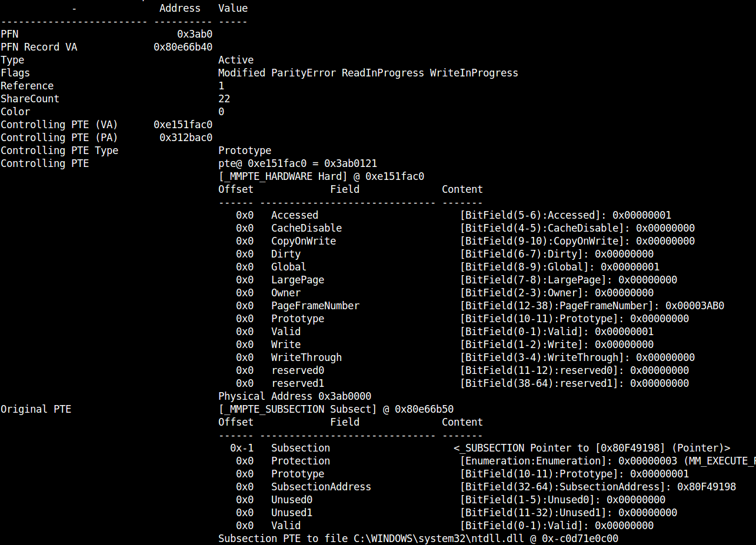The height and width of the screenshot is (545, 756).
Task: Click the Value column header
Action: pos(233,8)
